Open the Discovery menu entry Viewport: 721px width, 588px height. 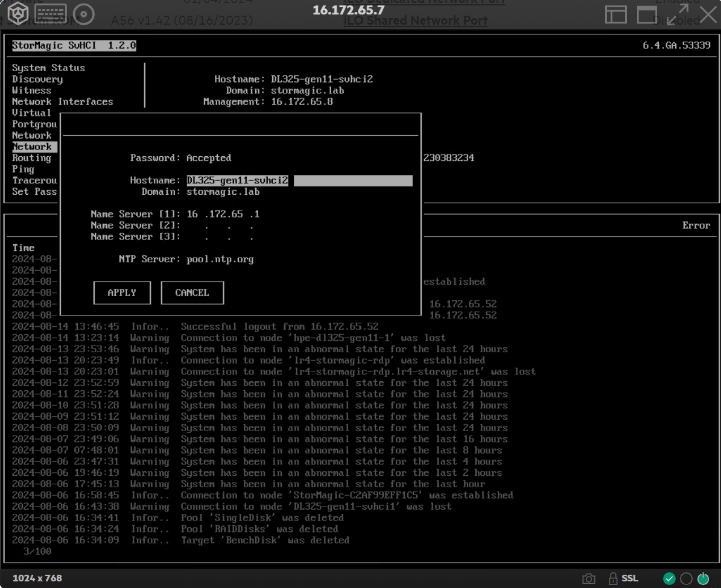(37, 79)
